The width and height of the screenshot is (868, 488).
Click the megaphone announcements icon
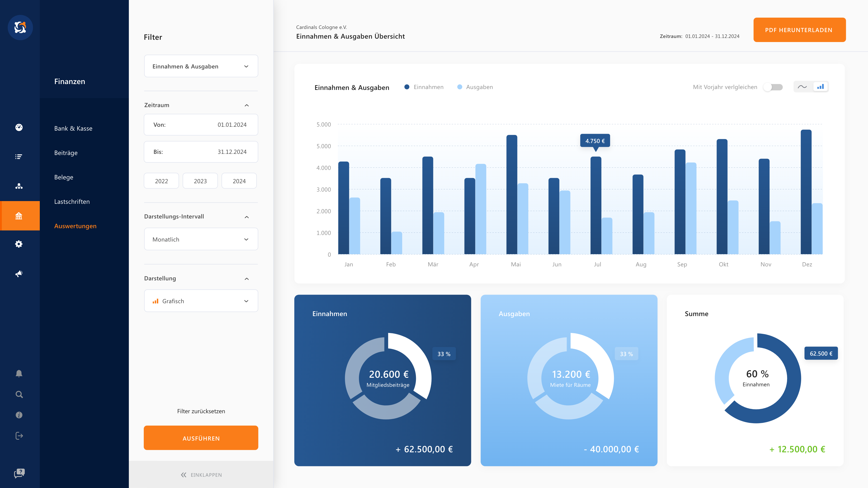19,273
